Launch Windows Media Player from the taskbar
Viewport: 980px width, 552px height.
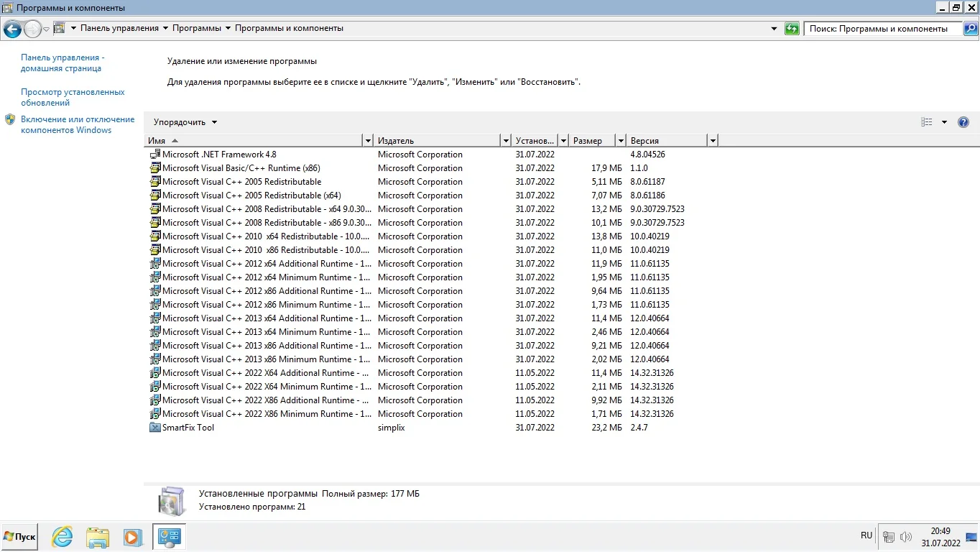pos(132,536)
